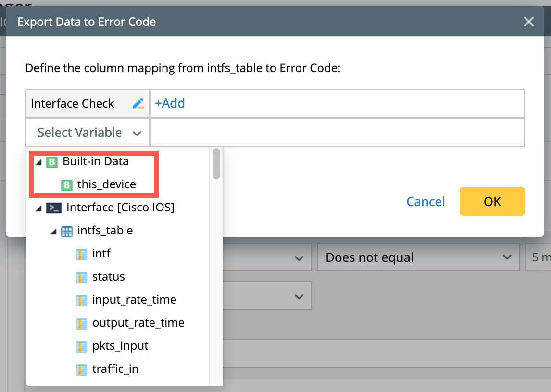
Task: Click the status column icon
Action: click(x=82, y=277)
